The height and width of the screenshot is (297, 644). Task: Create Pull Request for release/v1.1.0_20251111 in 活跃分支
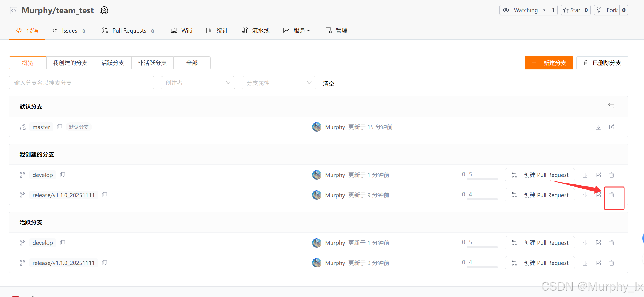540,263
